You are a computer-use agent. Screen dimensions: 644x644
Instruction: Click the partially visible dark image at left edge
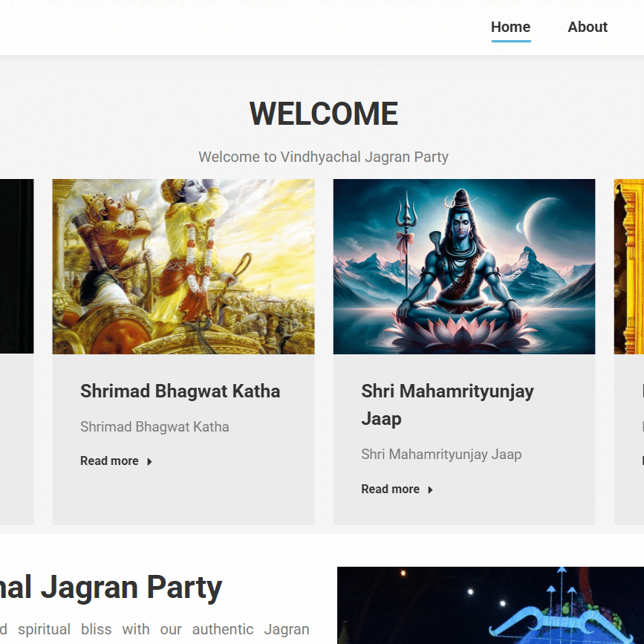pyautogui.click(x=16, y=266)
